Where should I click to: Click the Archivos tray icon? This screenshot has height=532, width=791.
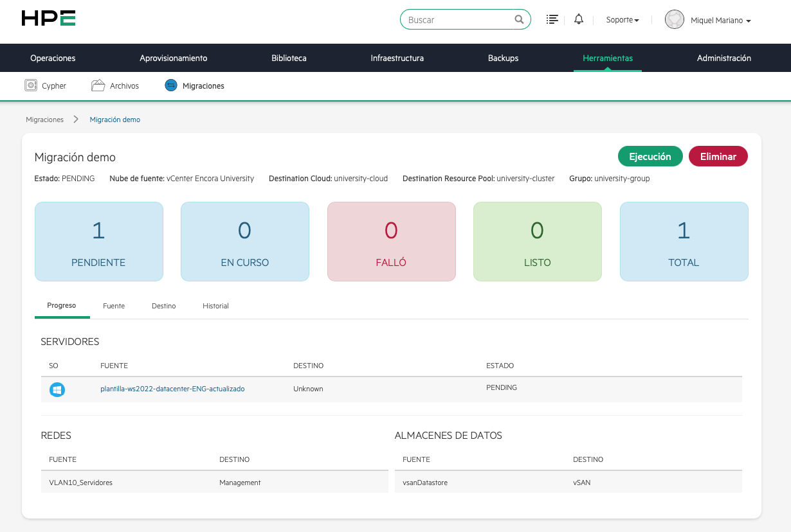point(98,85)
